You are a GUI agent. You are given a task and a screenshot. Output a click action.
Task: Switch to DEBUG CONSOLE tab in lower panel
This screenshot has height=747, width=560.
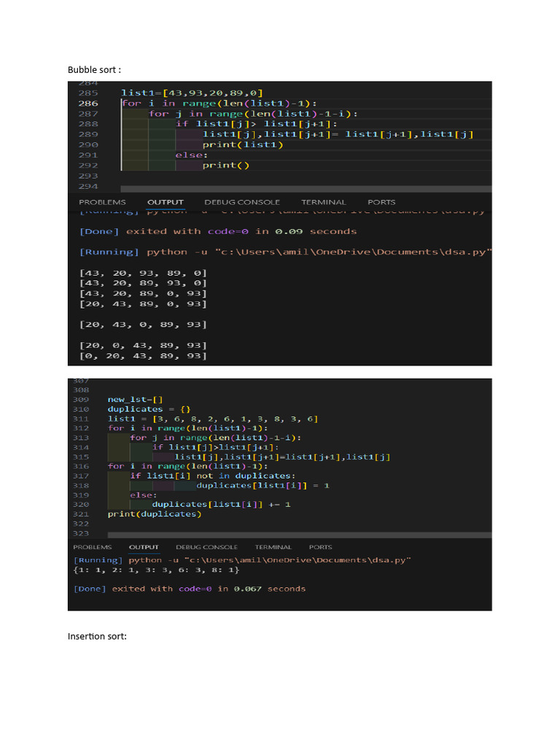pos(206,547)
